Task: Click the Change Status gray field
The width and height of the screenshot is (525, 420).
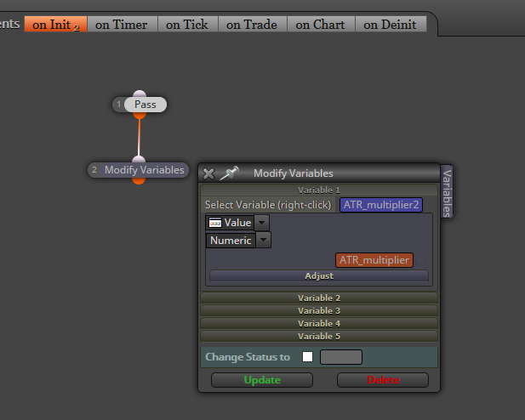Action: [x=341, y=357]
